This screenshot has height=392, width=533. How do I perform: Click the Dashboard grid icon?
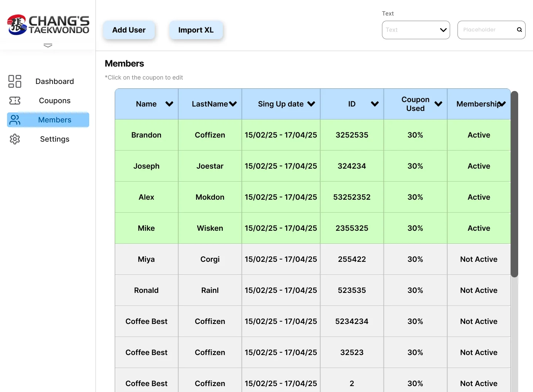coord(15,81)
